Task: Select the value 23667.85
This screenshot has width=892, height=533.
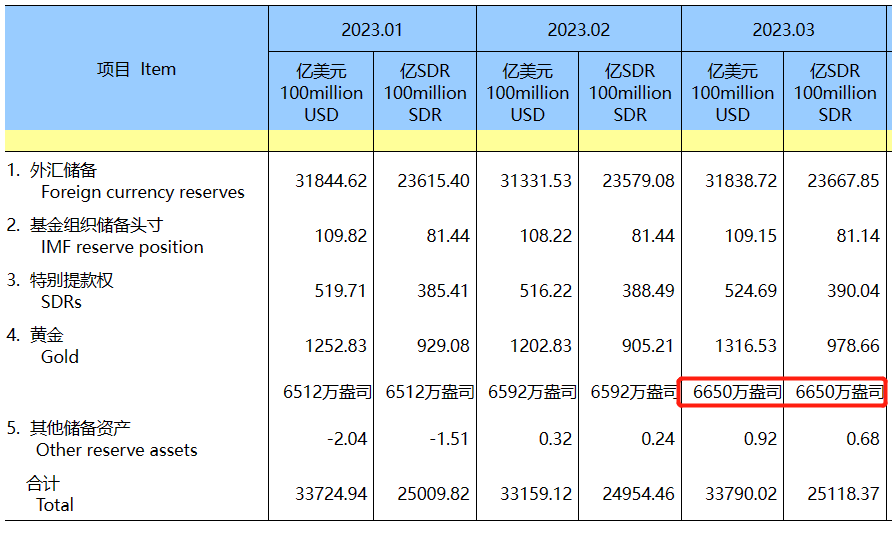Action: (843, 181)
